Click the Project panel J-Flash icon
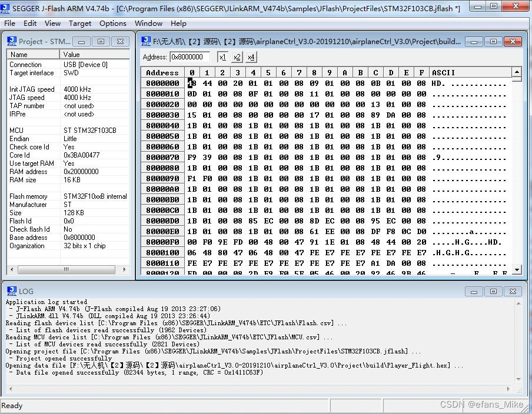532x414 pixels. [12, 41]
